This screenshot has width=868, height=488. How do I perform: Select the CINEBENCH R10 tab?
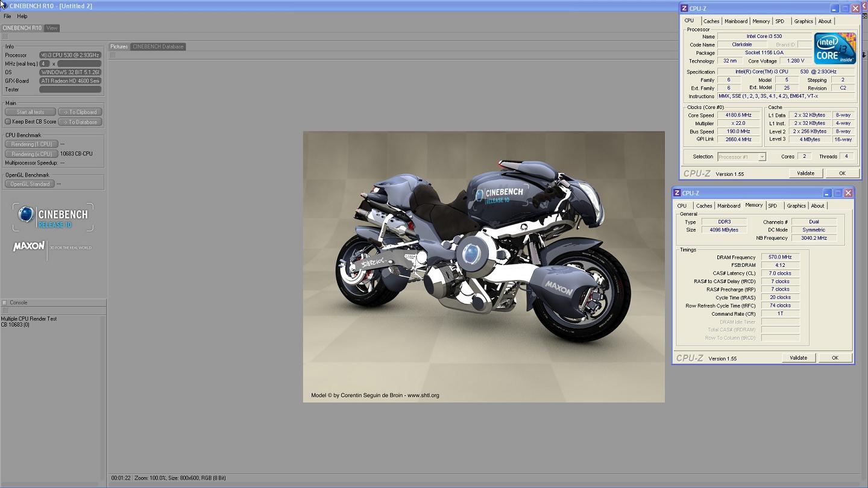click(x=22, y=28)
